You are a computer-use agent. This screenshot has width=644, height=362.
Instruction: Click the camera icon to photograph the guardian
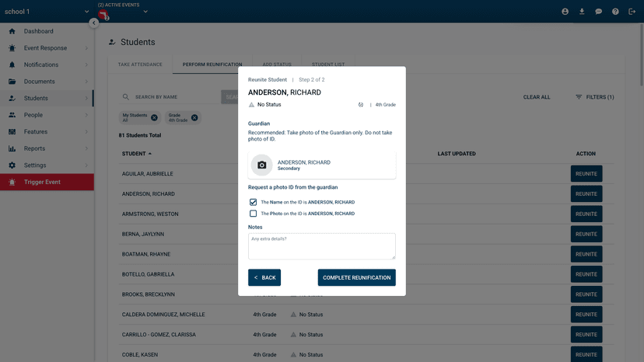click(x=262, y=165)
